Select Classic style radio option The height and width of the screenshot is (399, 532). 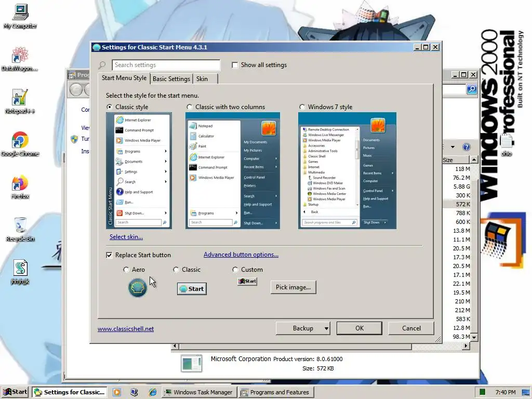pos(109,107)
